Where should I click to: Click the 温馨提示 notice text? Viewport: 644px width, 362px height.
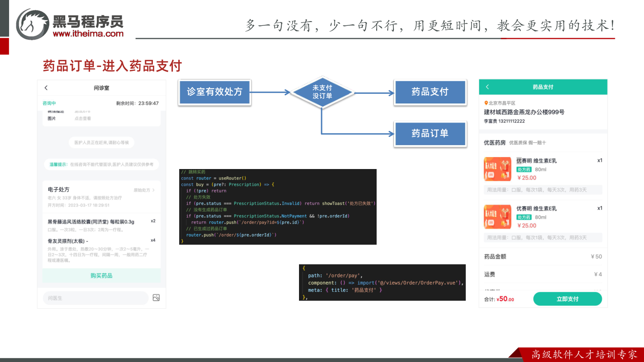click(x=102, y=164)
